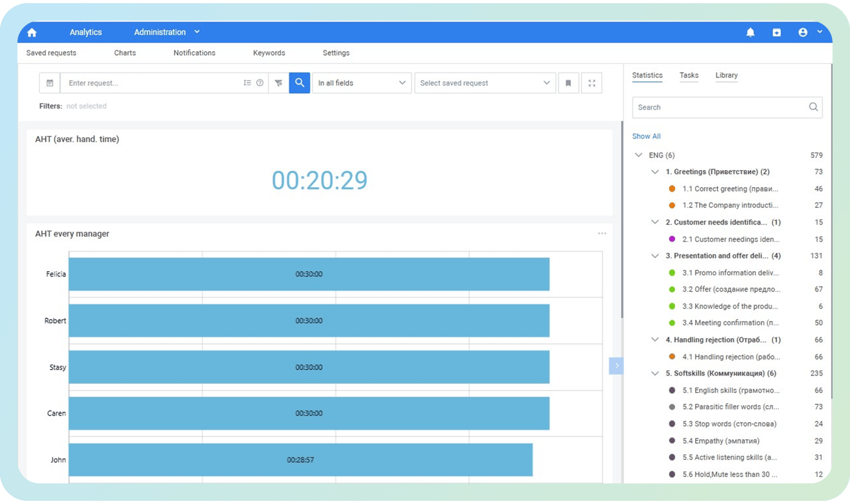850x504 pixels.
Task: Open the filter funnel icon
Action: 279,83
